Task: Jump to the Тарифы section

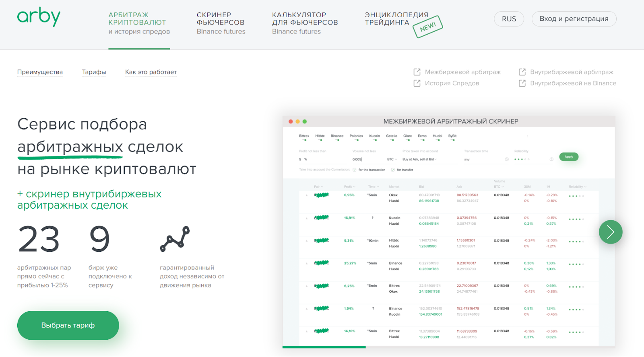Action: (94, 72)
